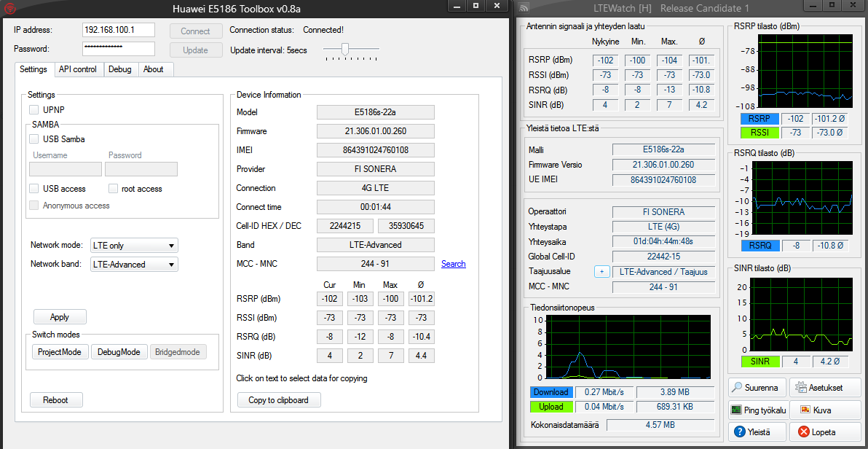Open Asetukset gear settings
The width and height of the screenshot is (868, 449).
[825, 388]
